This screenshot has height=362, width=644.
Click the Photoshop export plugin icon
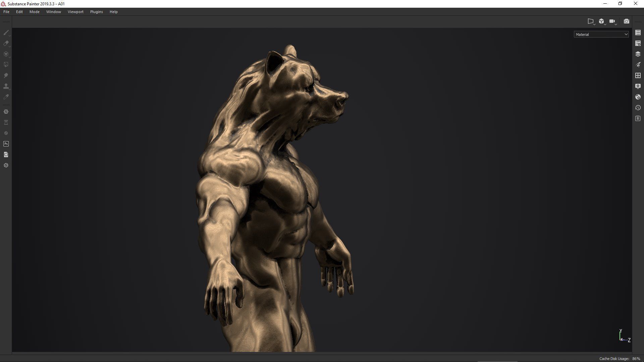(6, 144)
